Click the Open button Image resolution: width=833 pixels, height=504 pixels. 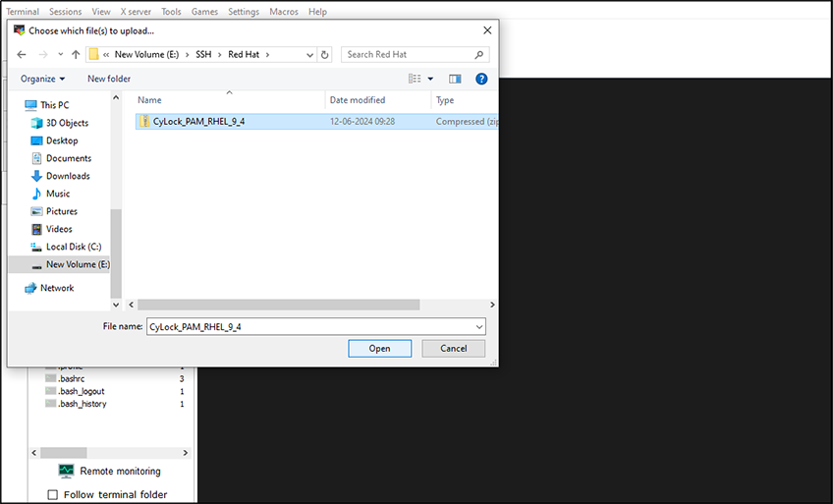click(379, 349)
